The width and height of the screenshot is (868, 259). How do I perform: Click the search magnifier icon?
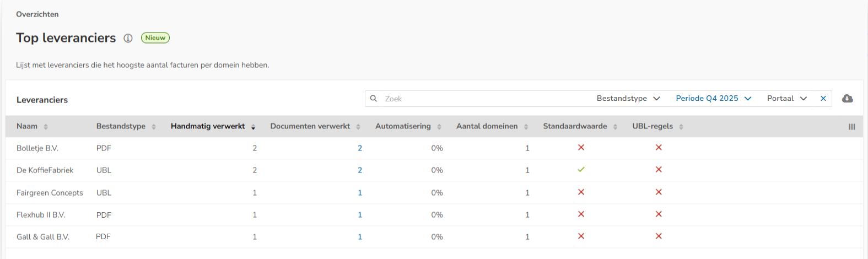coord(374,99)
